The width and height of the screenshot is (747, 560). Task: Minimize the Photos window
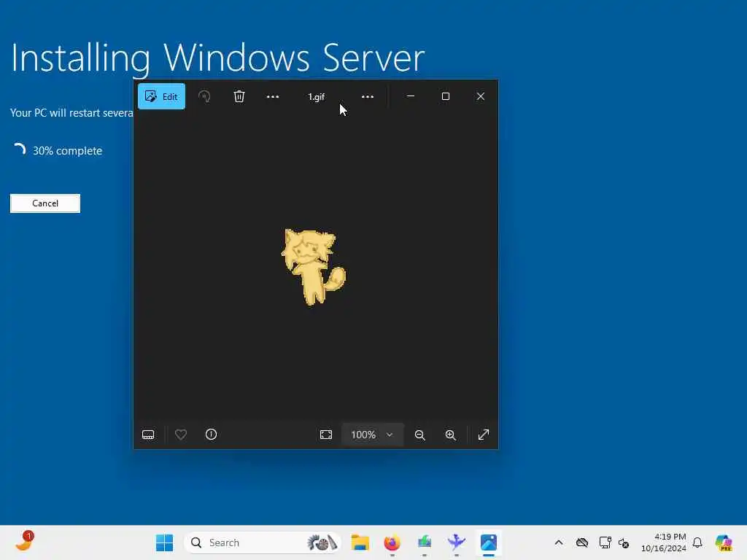tap(411, 96)
